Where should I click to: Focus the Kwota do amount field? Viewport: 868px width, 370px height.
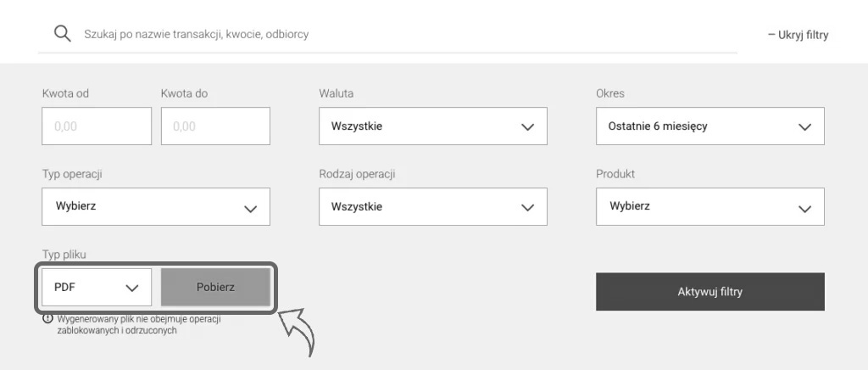tap(215, 126)
